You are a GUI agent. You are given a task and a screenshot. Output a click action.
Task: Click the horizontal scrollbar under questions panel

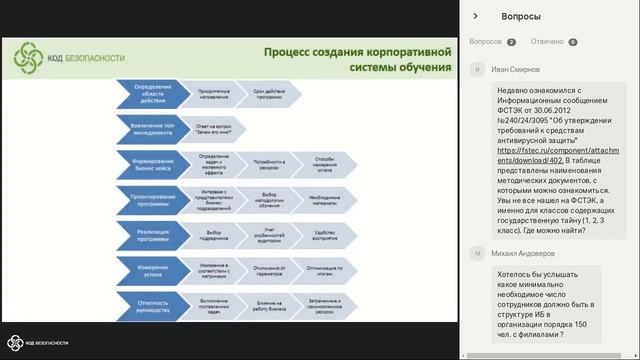544,356
